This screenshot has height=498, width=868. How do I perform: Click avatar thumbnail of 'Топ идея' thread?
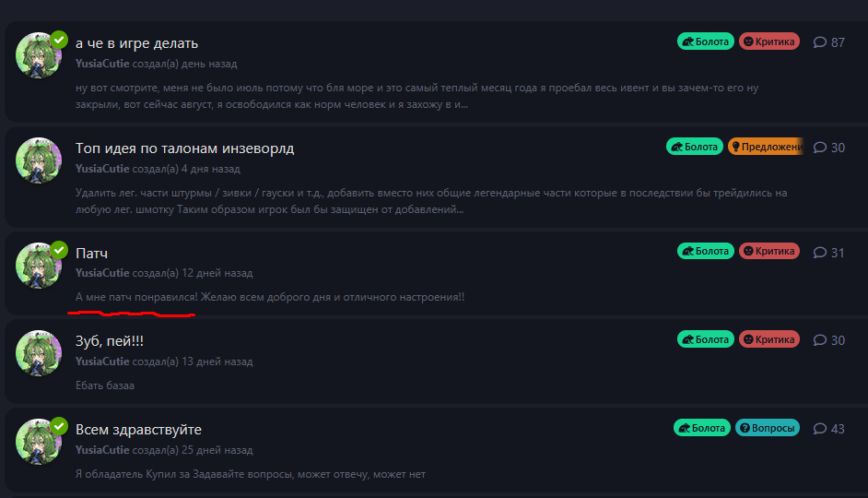(39, 160)
